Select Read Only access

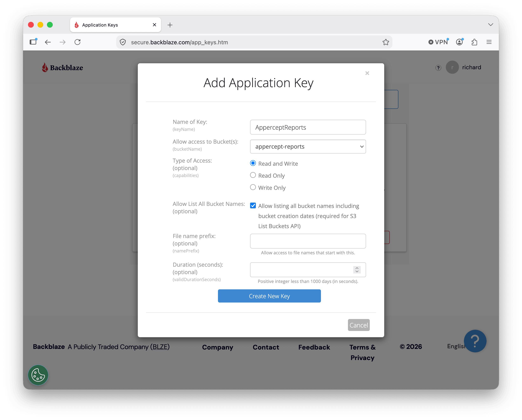pos(253,175)
